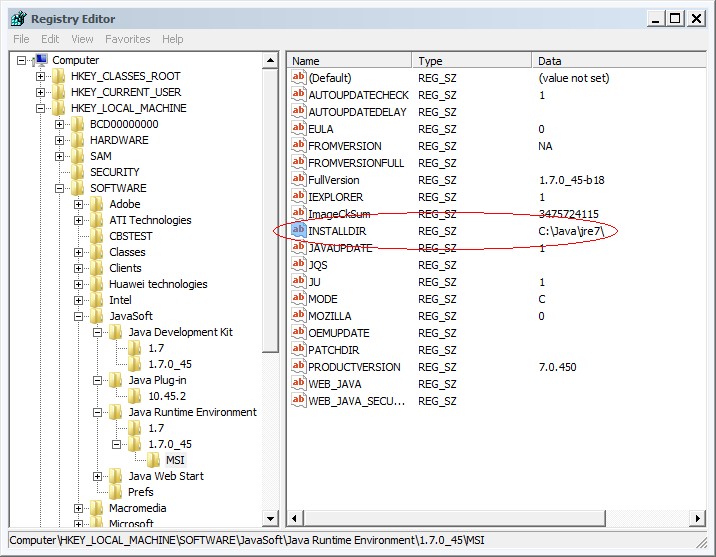
Task: Select the WEB_JAVA_SECU... value name
Action: coord(357,401)
